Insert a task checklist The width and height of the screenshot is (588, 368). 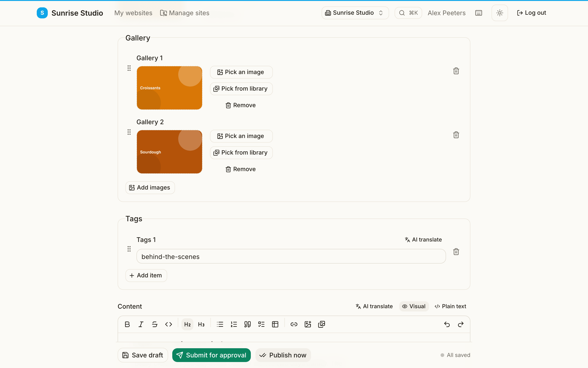click(261, 324)
